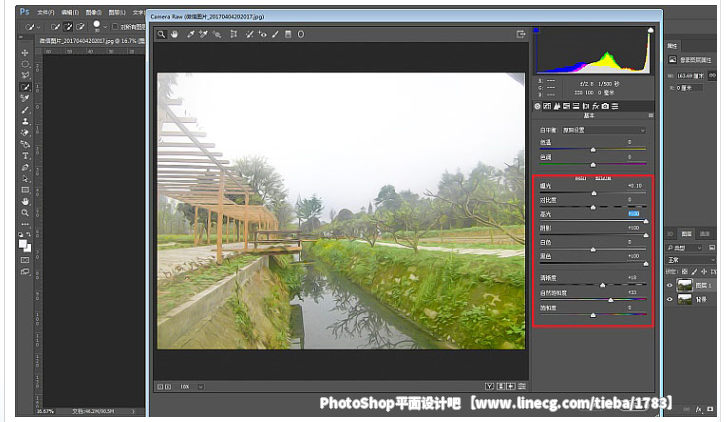Open the Effects fx panel tab icon
The image size is (728, 422).
tap(595, 106)
